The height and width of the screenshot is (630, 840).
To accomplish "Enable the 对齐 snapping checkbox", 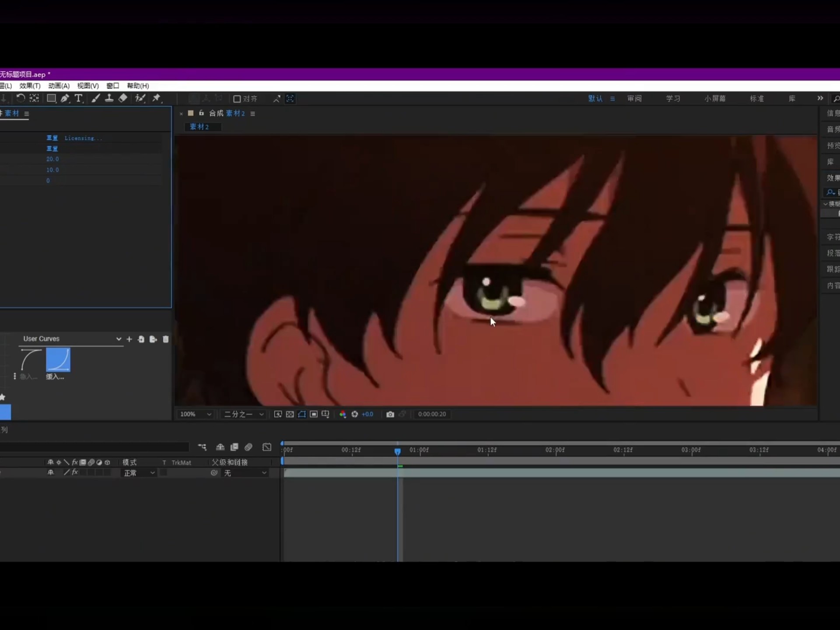I will (237, 99).
